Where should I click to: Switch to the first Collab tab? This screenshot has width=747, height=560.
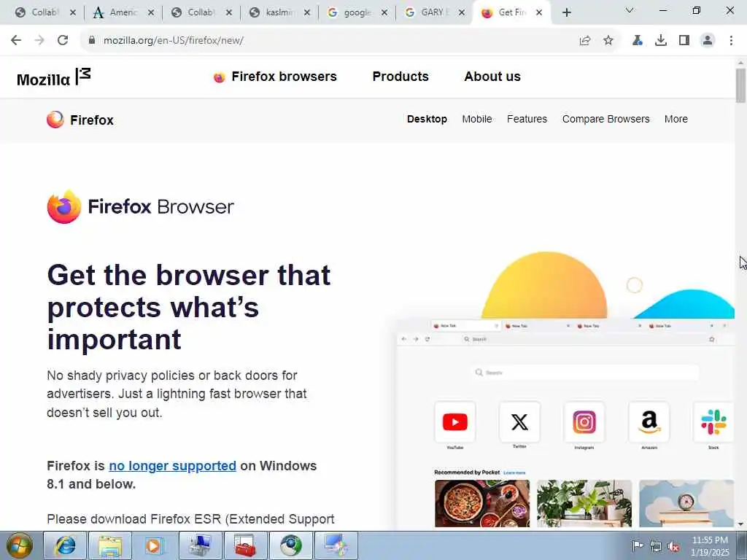(x=39, y=13)
